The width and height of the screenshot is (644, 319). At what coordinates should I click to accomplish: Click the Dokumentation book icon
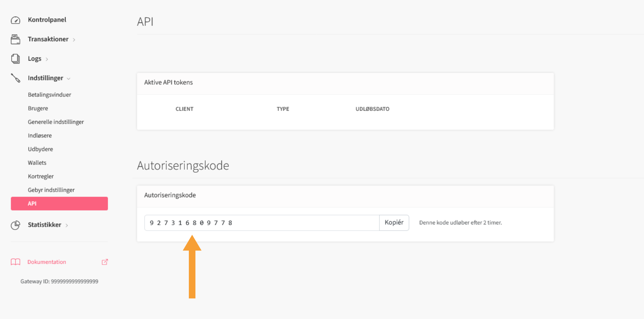tap(15, 262)
